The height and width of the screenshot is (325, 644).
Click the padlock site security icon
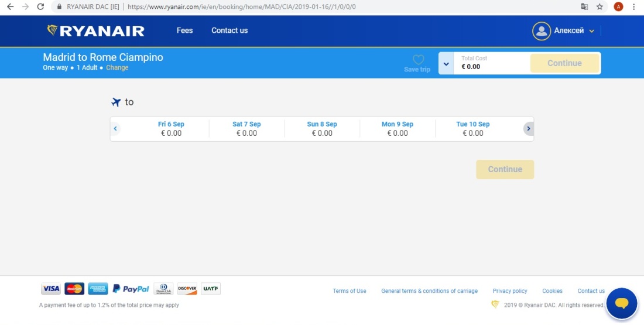60,6
